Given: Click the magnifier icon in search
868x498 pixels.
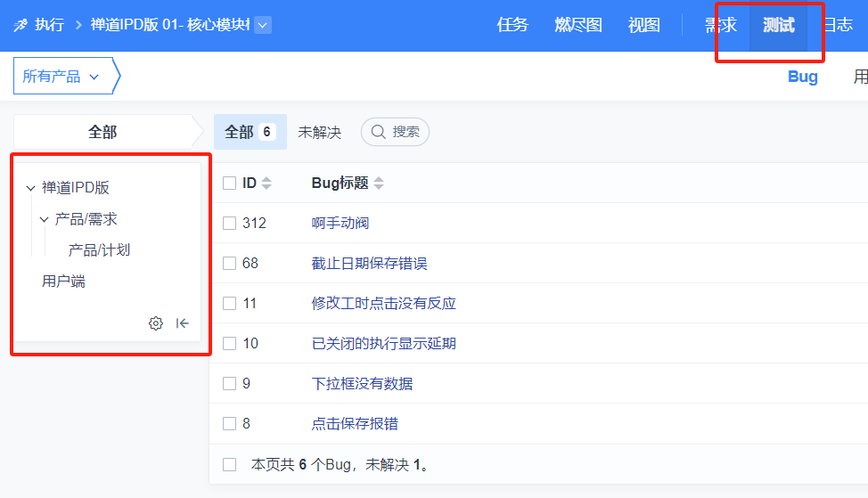Looking at the screenshot, I should [x=378, y=132].
